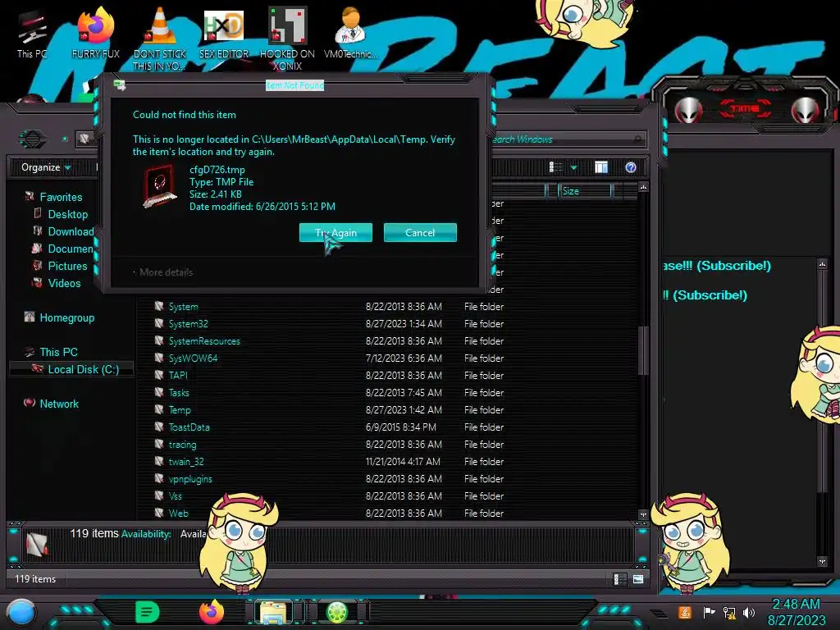Open HOOKED ON XONIX desktop shortcut
This screenshot has width=840, height=630.
(x=287, y=38)
